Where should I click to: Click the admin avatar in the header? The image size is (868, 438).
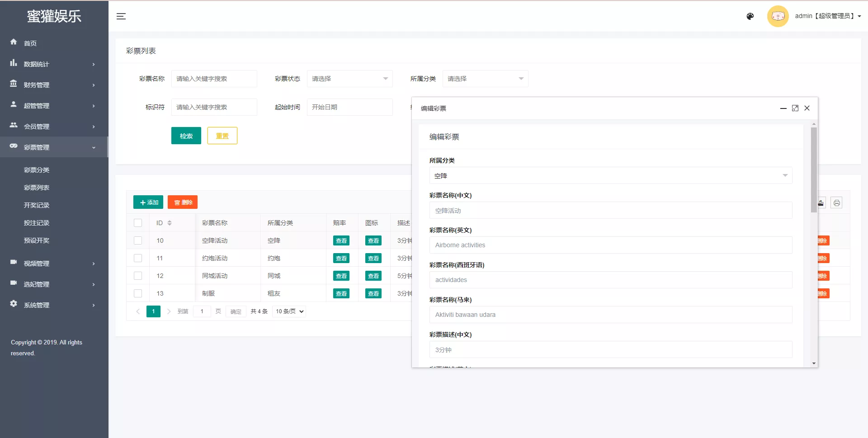(778, 16)
